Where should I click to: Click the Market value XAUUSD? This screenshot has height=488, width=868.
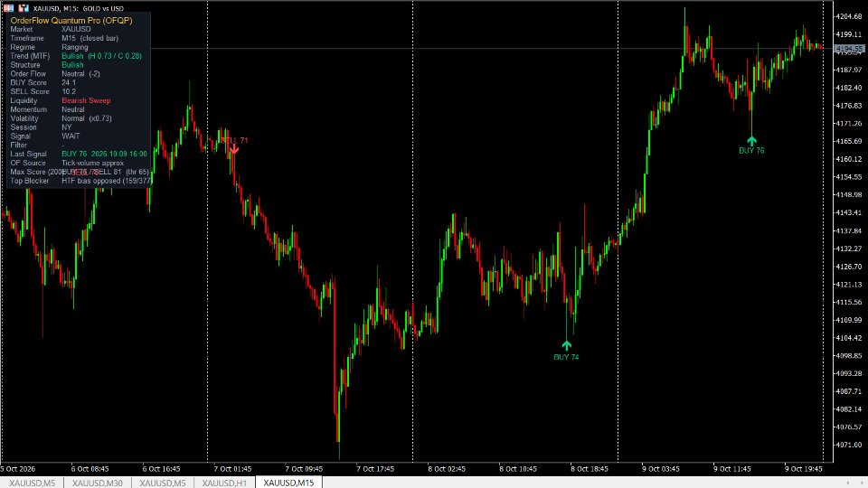(76, 29)
